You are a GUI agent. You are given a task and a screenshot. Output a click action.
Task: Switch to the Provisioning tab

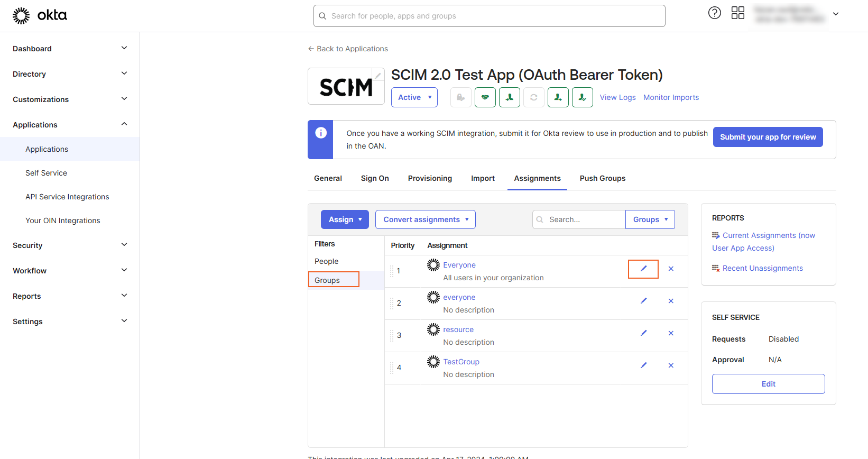(x=430, y=178)
